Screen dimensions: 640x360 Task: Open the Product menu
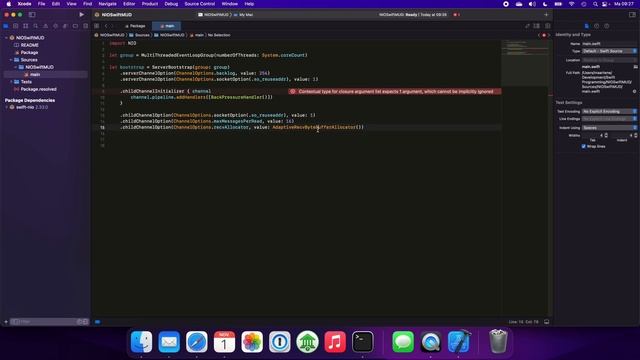point(149,4)
